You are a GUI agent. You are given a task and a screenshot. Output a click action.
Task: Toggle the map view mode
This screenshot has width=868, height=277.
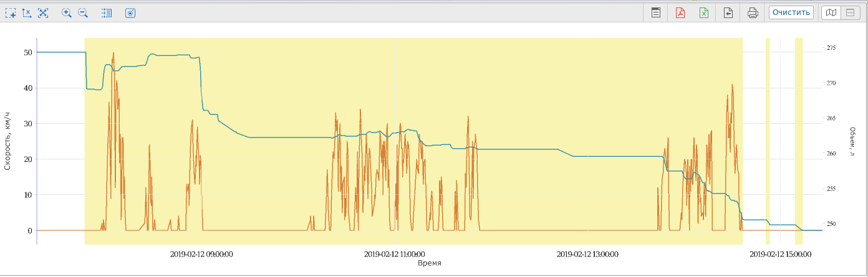click(831, 12)
